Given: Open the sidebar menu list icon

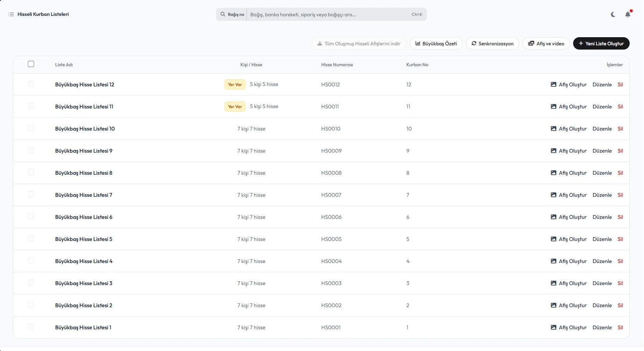Looking at the screenshot, I should point(11,14).
